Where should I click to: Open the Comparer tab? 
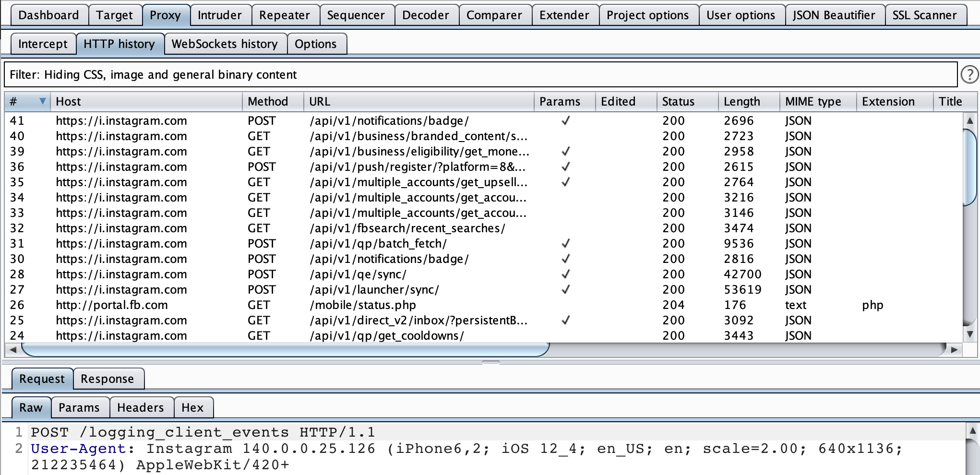494,15
